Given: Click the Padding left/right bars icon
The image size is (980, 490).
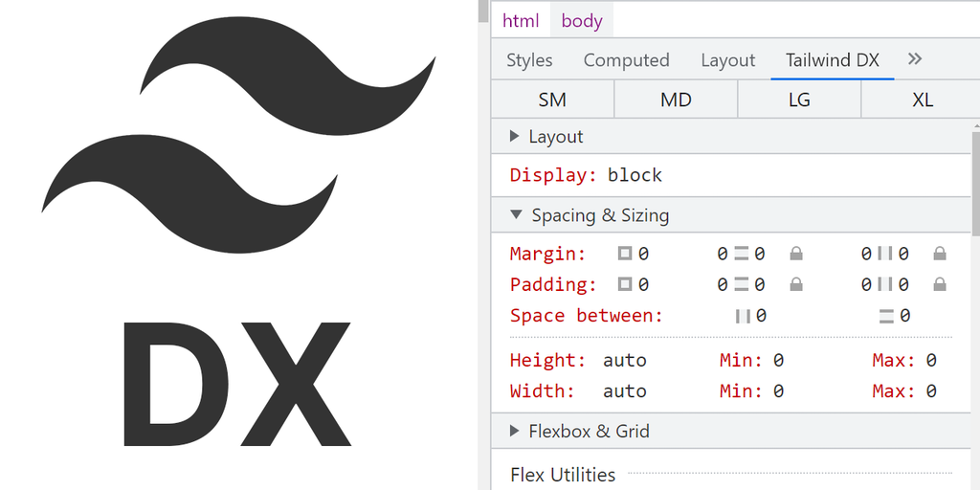Looking at the screenshot, I should click(x=885, y=284).
